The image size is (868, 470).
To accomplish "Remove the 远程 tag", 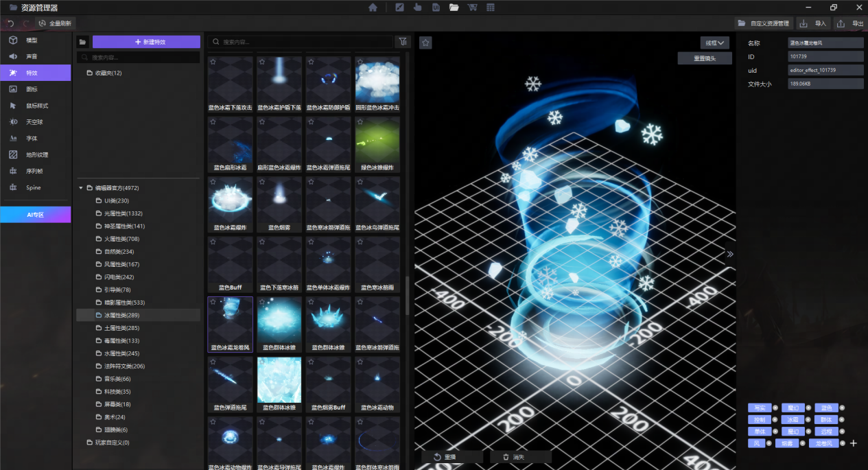I will pos(842,432).
